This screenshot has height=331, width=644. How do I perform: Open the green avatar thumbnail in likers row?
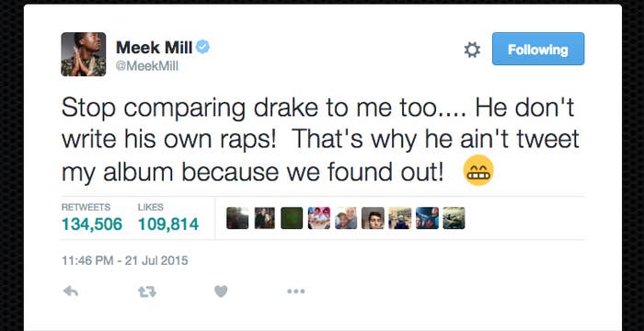[x=292, y=218]
